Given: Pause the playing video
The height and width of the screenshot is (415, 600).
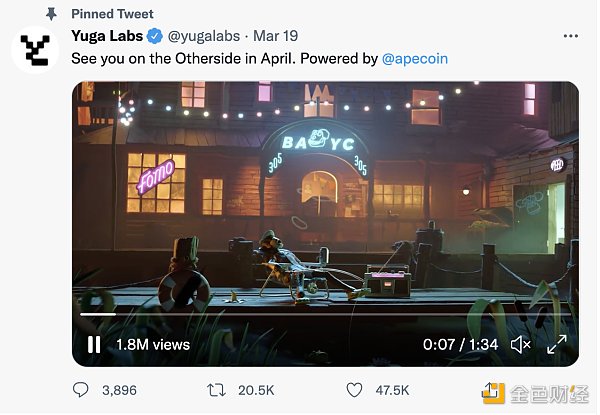Looking at the screenshot, I should (94, 345).
